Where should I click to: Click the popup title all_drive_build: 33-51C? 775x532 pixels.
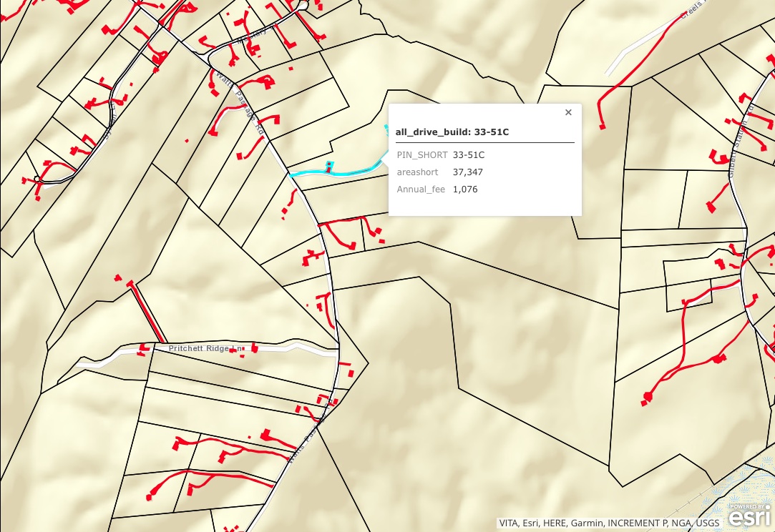point(451,132)
